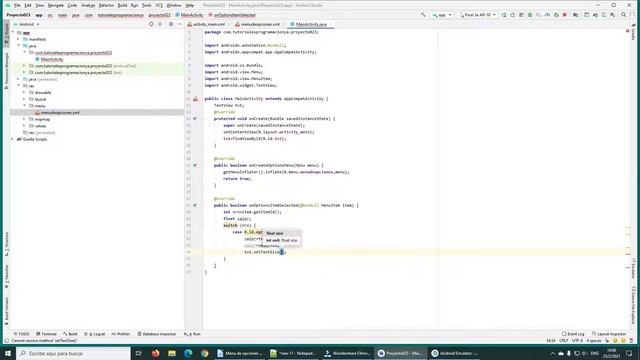Open the TODO tool window
Screen dimensions: 640x360
click(22, 334)
